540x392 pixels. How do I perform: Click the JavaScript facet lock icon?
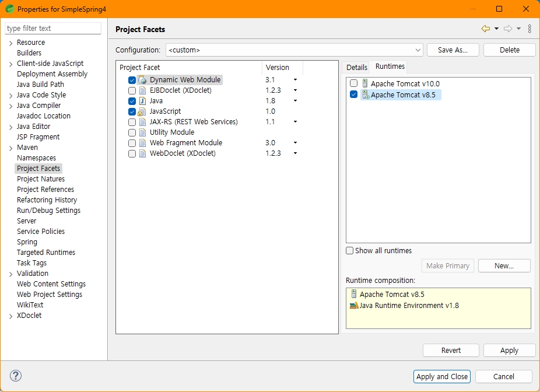142,111
